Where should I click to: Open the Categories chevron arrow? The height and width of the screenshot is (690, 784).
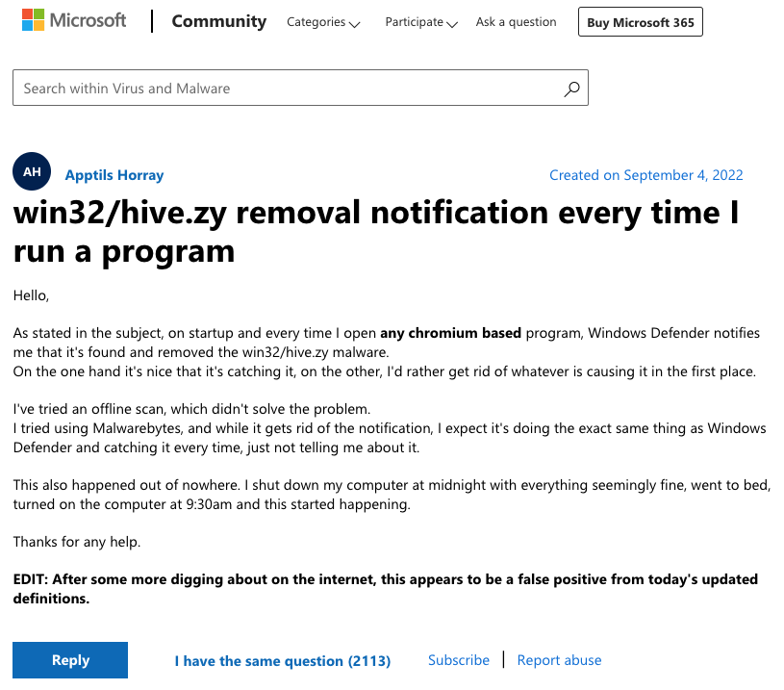[352, 22]
